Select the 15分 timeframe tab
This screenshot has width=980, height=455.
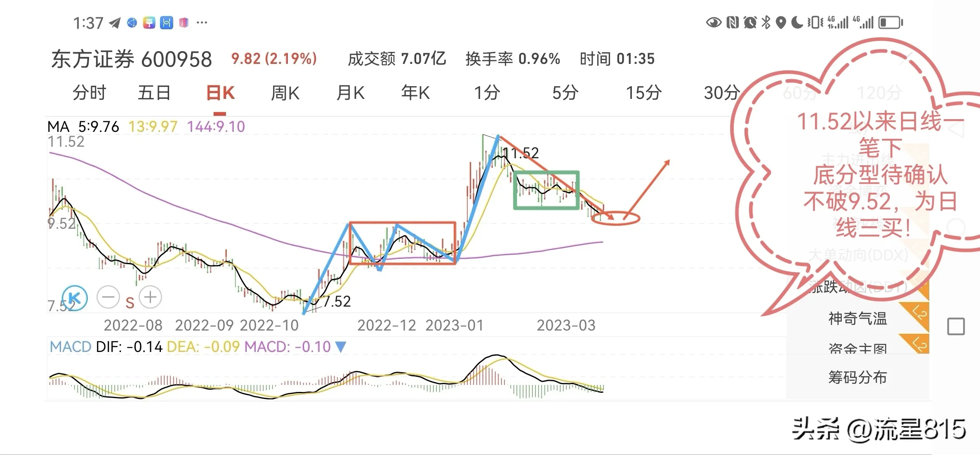644,93
